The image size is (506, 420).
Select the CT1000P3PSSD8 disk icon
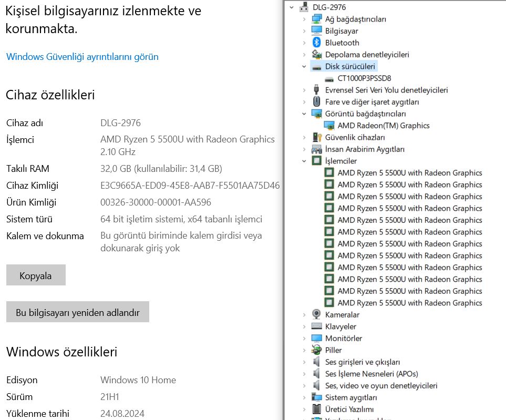pyautogui.click(x=329, y=79)
